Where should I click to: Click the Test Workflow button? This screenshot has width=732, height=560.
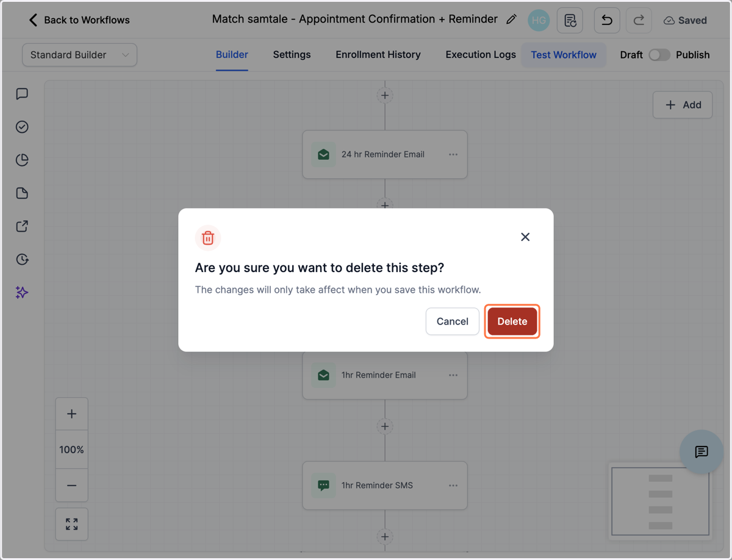564,54
